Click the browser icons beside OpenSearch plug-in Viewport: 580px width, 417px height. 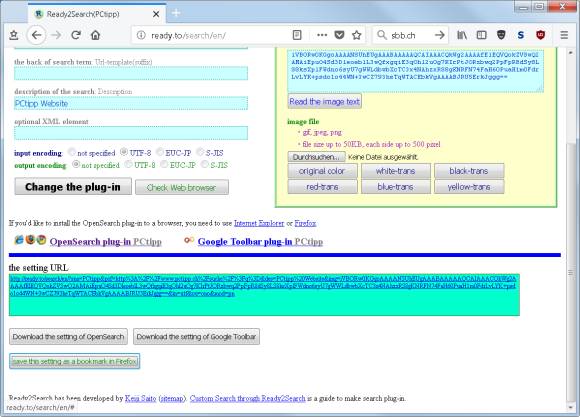pyautogui.click(x=30, y=240)
